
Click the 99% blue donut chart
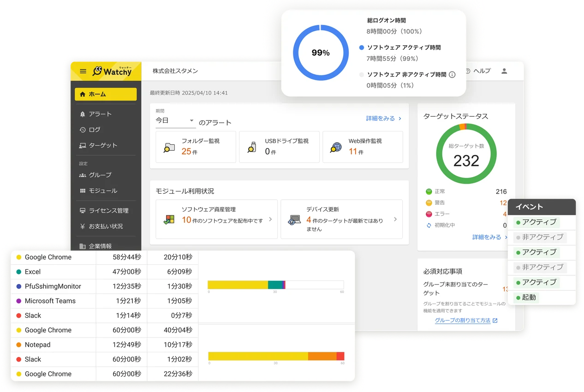click(321, 53)
